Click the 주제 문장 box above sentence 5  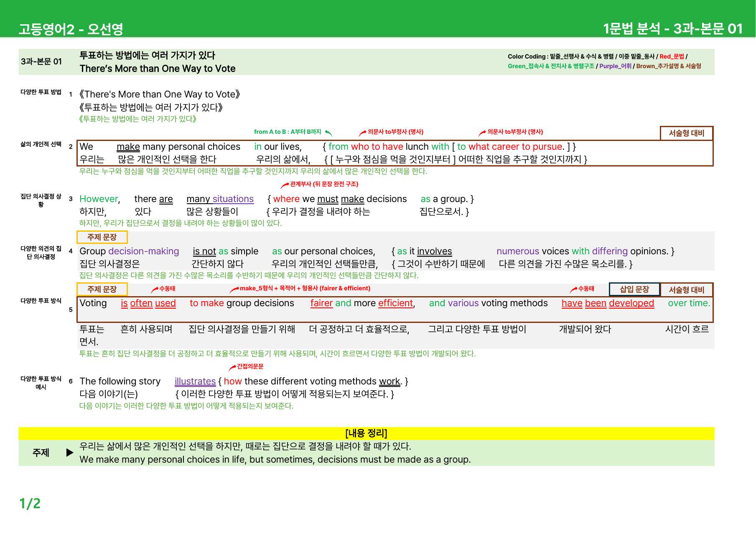tap(102, 289)
